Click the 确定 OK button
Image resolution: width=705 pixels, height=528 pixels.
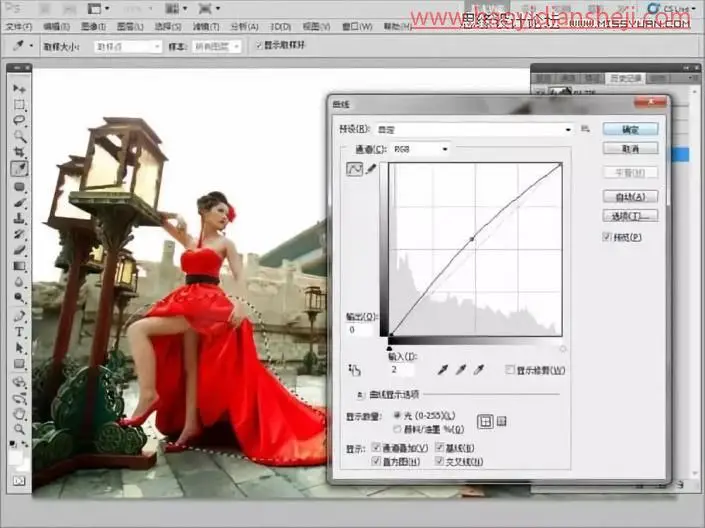pos(630,129)
